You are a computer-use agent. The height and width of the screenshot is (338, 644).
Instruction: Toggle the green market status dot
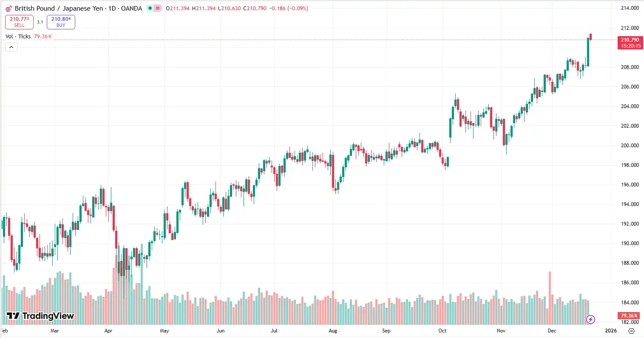click(149, 8)
